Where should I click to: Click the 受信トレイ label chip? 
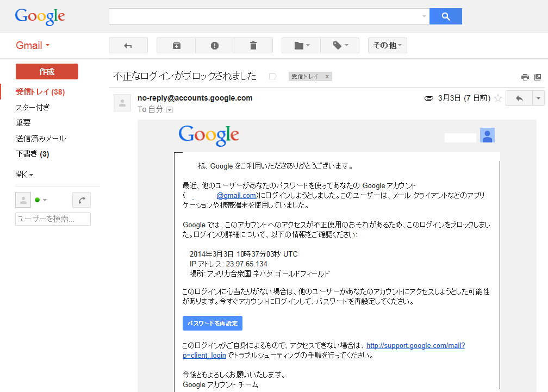[x=305, y=76]
